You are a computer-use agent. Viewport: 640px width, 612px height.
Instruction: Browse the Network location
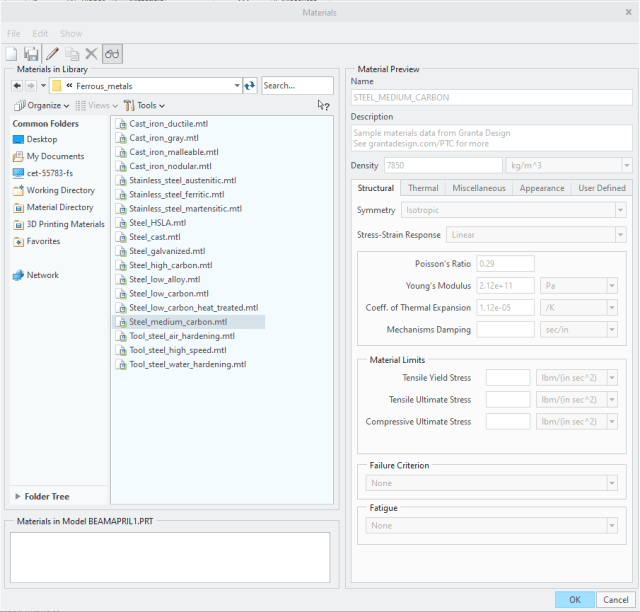coord(36,275)
